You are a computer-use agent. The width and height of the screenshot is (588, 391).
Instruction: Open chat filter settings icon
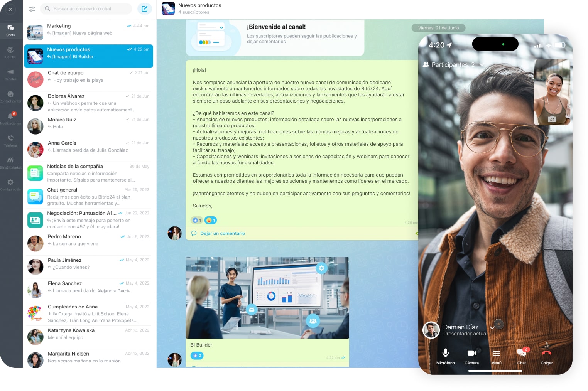tap(32, 9)
